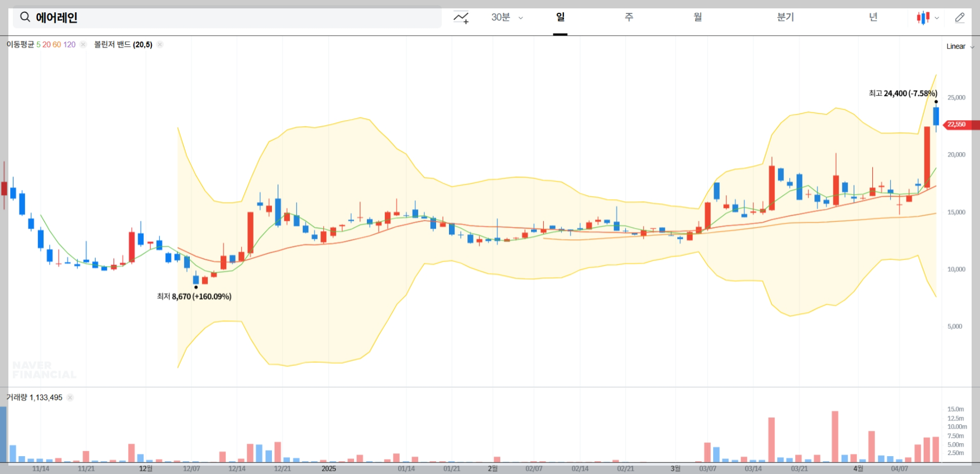Click the red 22,550 current price tag
Screen dimensions: 980x474
coord(960,125)
